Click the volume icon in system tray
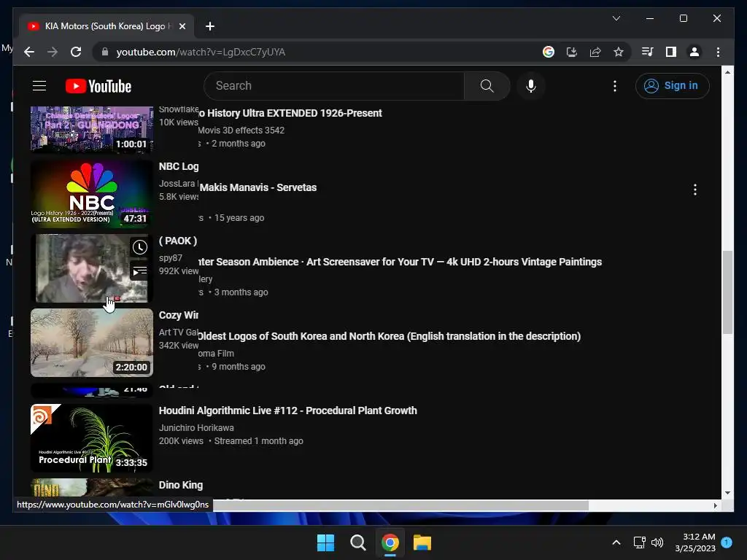The image size is (747, 560). [x=657, y=542]
